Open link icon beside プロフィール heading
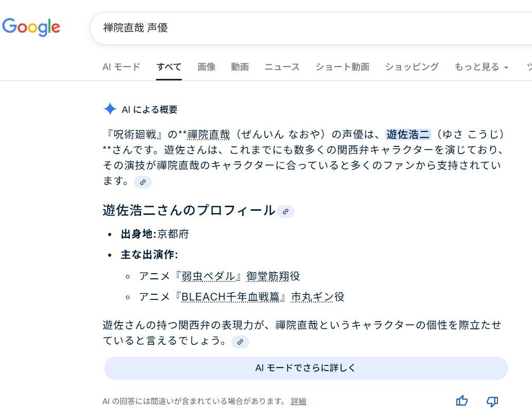 click(x=286, y=211)
